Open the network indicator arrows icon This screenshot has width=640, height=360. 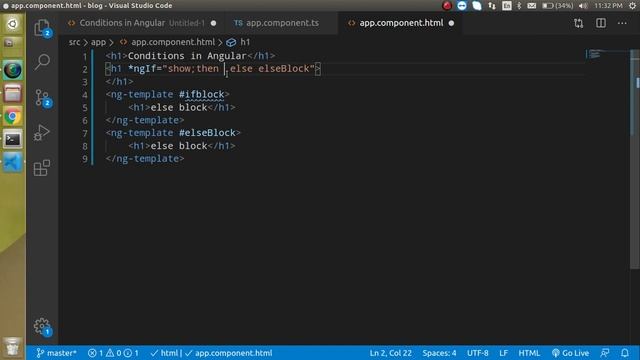(492, 5)
